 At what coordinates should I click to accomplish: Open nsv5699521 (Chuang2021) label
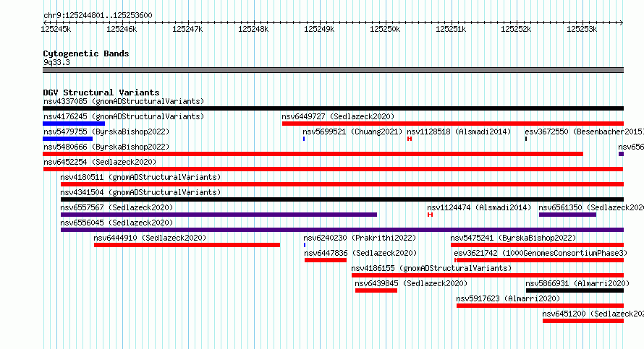352,132
